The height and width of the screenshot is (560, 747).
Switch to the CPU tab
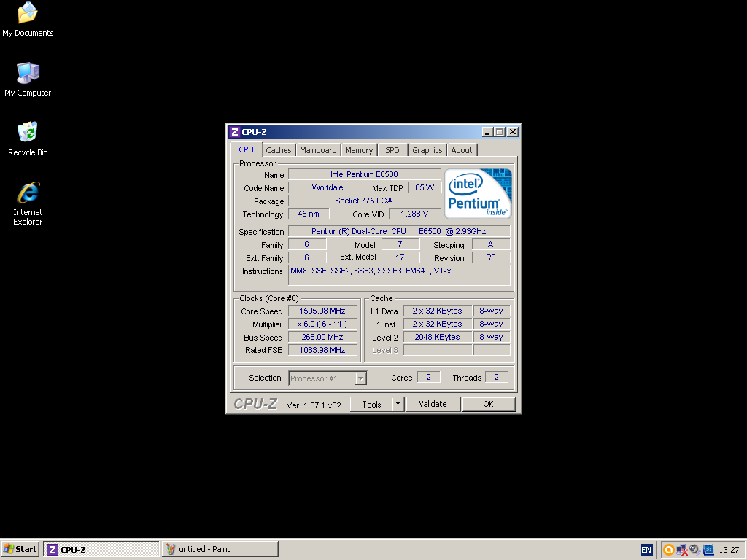(x=247, y=149)
